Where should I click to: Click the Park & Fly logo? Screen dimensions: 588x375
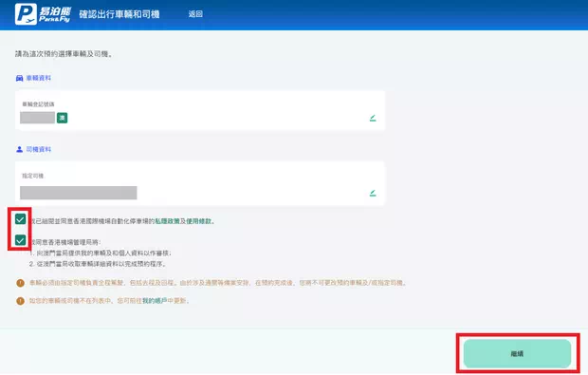pyautogui.click(x=43, y=14)
